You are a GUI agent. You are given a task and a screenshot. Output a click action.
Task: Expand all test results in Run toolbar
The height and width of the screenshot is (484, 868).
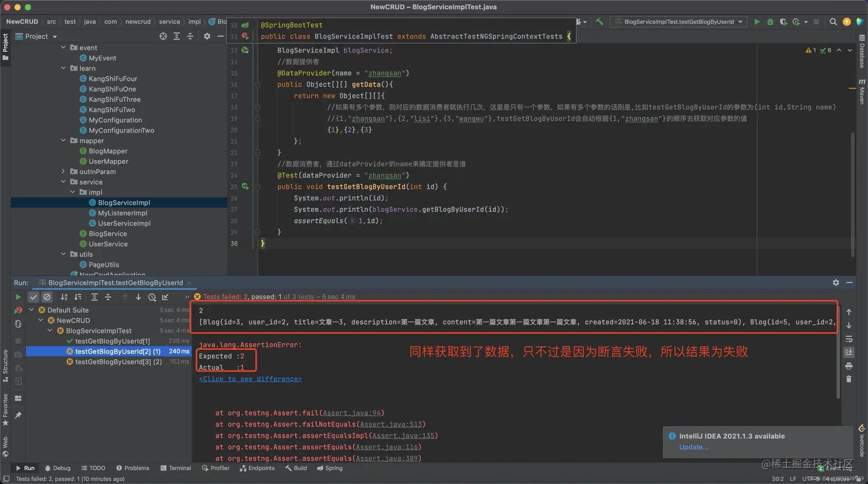(x=94, y=297)
